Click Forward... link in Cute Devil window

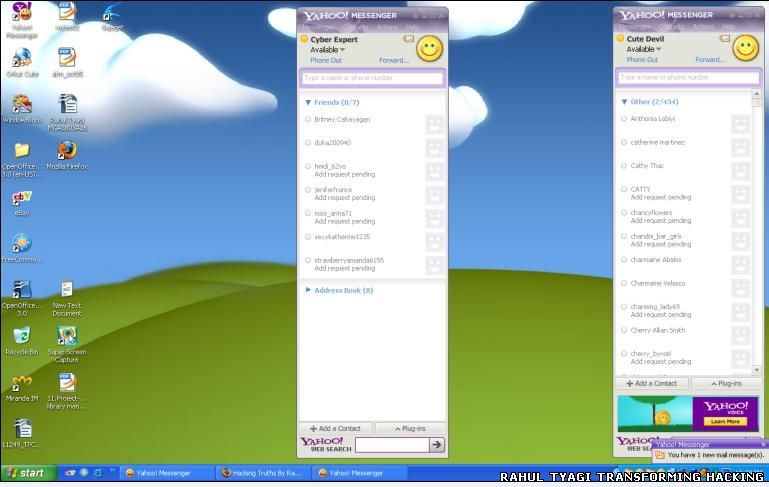pyautogui.click(x=710, y=60)
